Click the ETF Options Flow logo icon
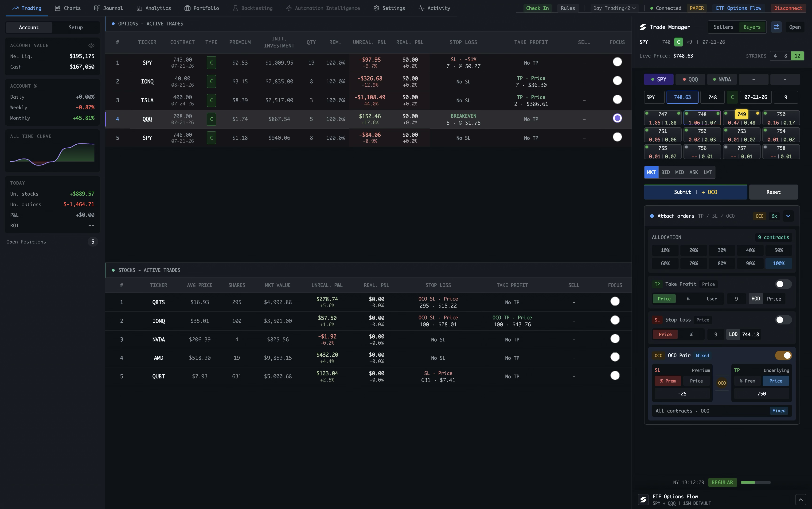This screenshot has height=509, width=812. [643, 499]
